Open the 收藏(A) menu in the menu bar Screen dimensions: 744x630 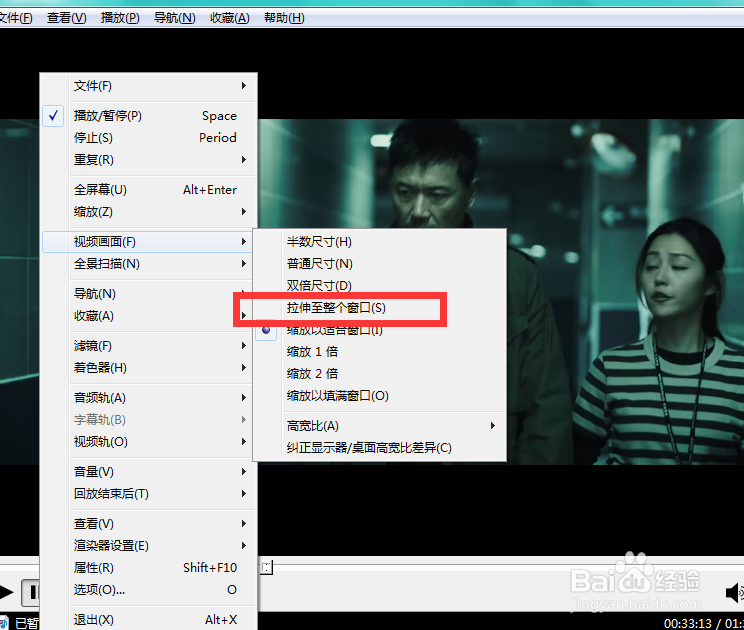230,18
